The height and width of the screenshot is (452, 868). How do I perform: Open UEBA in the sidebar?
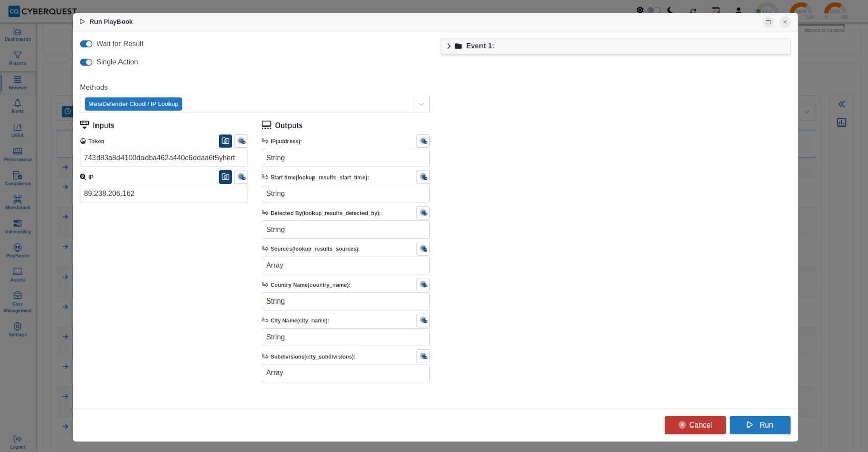pos(18,131)
